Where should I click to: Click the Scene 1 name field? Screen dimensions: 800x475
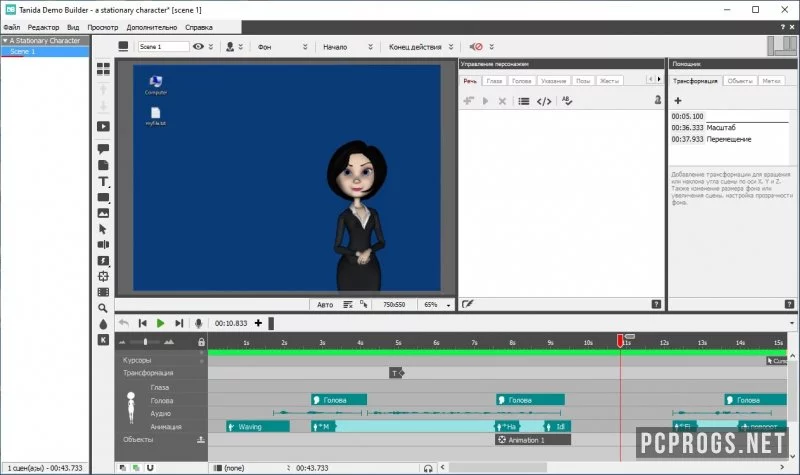tap(164, 46)
